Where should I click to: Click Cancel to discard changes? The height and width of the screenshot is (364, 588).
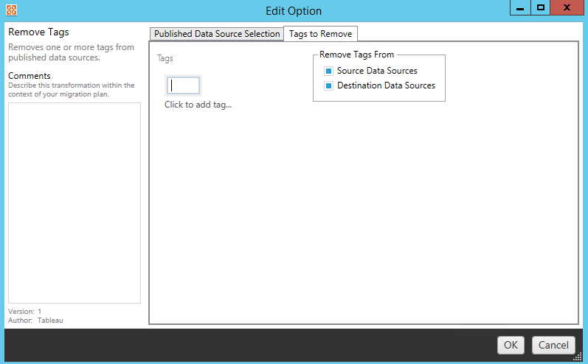pos(553,345)
